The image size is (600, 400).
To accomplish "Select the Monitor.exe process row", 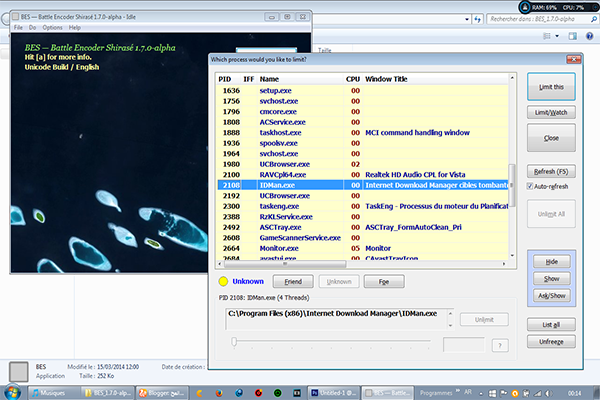I will (363, 248).
